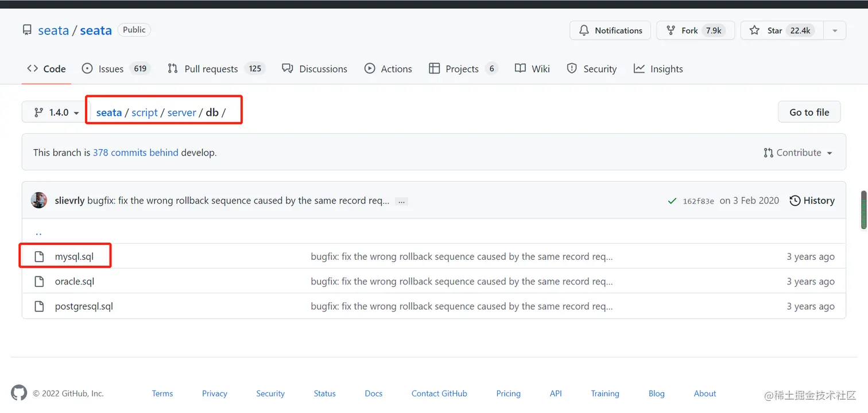Click the Training footer link
The width and height of the screenshot is (868, 413).
pos(605,393)
